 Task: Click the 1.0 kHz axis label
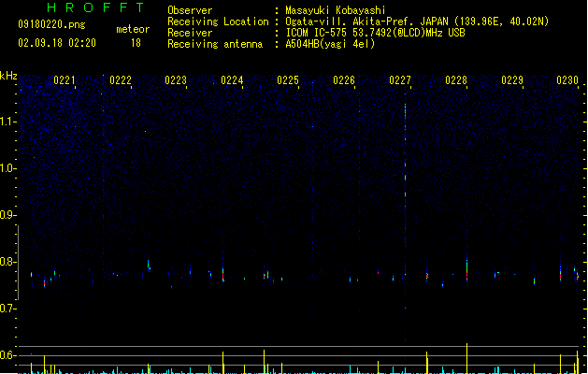(x=7, y=168)
